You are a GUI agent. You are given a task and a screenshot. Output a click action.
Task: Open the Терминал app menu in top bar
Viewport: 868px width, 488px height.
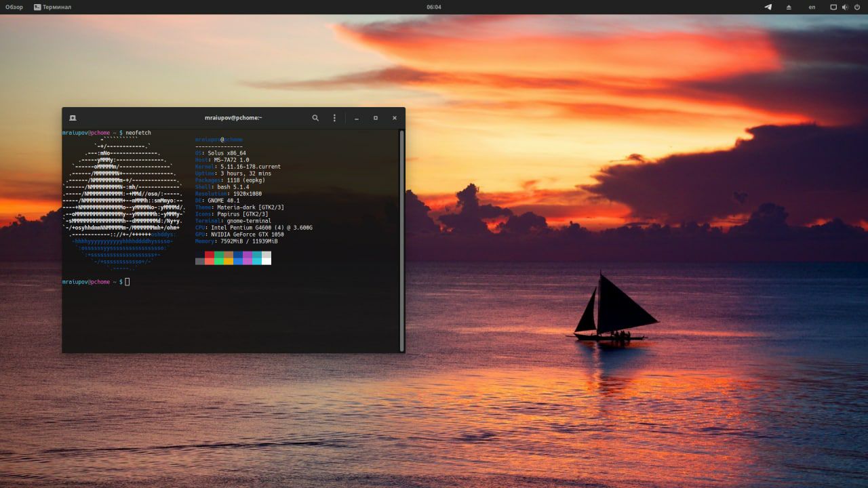[x=53, y=7]
